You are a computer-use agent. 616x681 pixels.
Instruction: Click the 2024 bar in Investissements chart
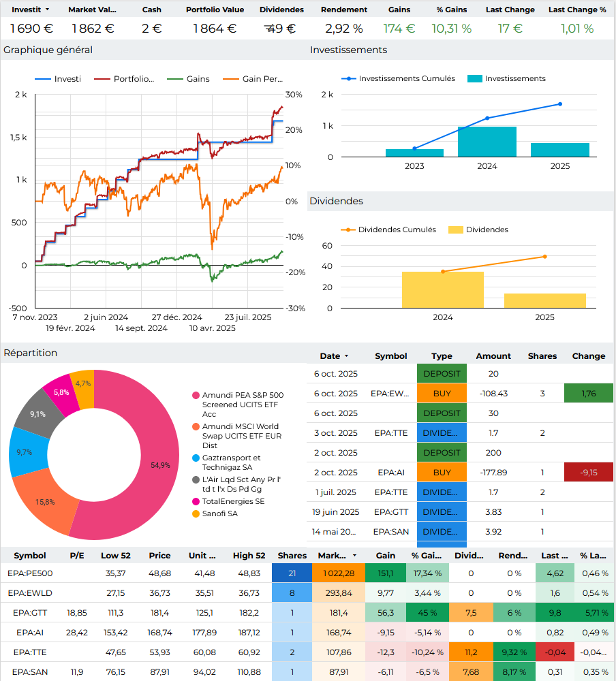(x=487, y=142)
